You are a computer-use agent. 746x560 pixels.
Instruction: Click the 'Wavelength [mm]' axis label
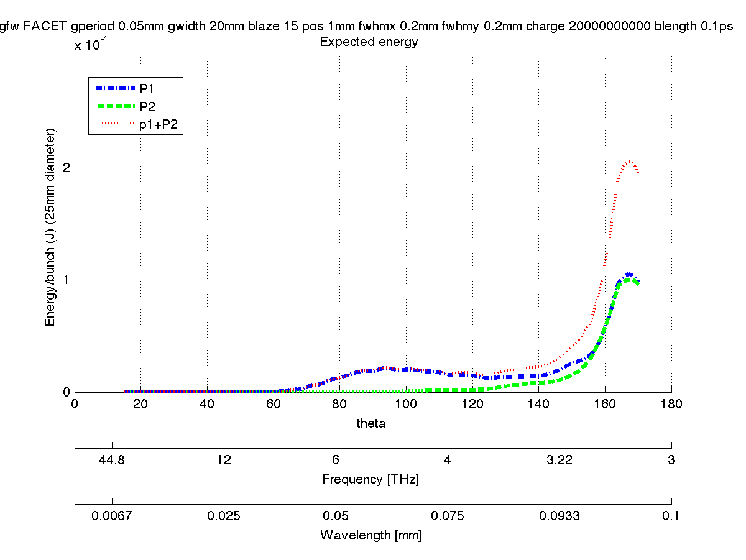(x=371, y=535)
